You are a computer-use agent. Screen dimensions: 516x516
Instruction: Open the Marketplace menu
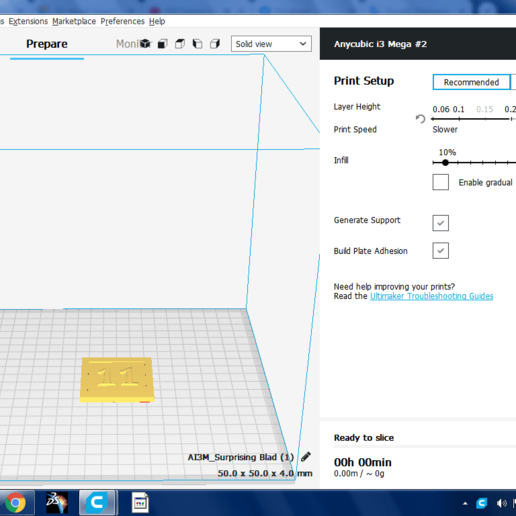click(x=74, y=21)
